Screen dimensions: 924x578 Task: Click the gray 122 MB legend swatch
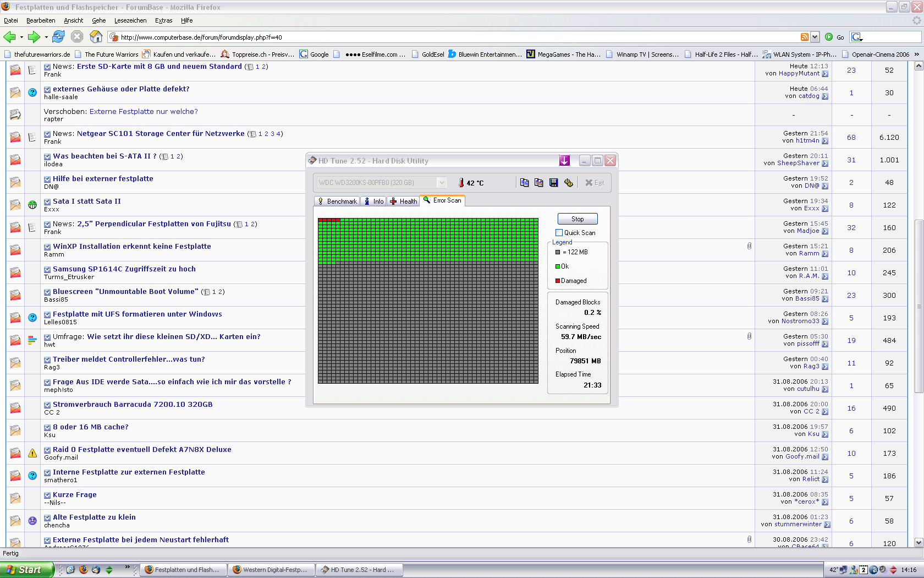point(558,252)
